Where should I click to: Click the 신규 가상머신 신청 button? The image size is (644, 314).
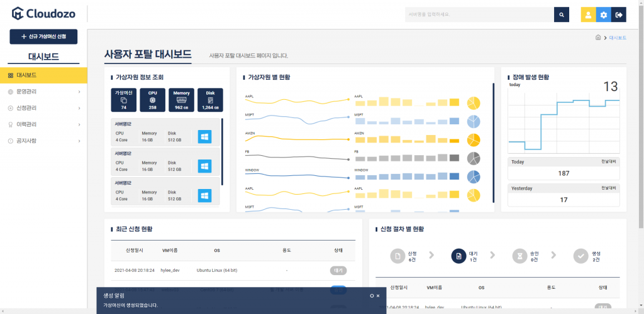pos(43,37)
